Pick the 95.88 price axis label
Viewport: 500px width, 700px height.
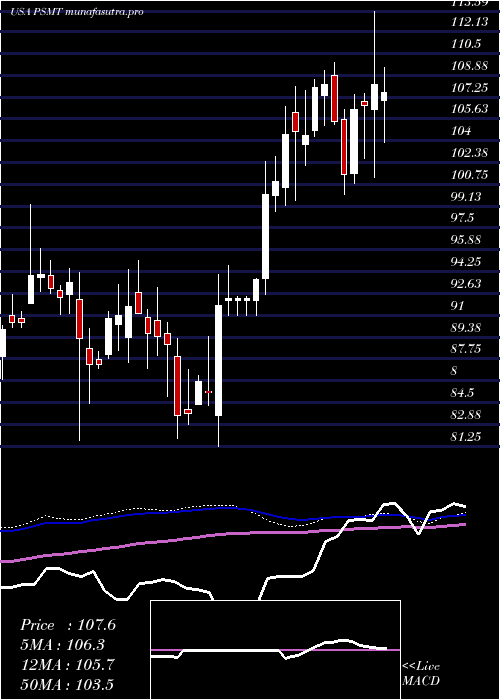(466, 240)
